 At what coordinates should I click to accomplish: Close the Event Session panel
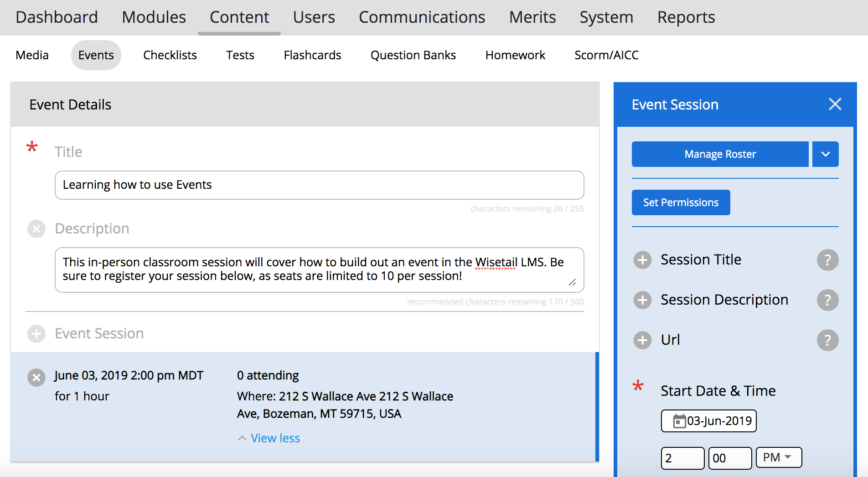[x=835, y=104]
